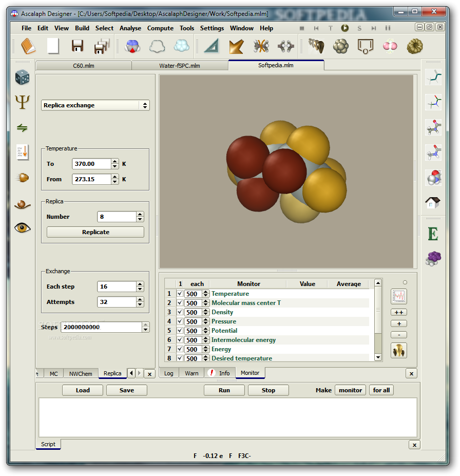Switch to Water-fSPC.mlm tab
The width and height of the screenshot is (460, 476).
tap(180, 66)
